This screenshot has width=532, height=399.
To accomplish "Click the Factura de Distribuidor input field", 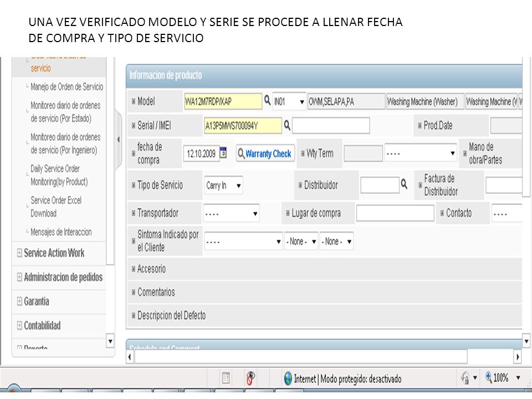I will [x=504, y=185].
